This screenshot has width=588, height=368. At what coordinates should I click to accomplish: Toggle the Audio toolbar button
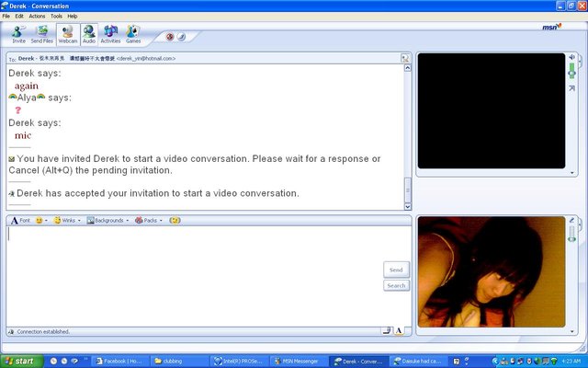[x=89, y=34]
